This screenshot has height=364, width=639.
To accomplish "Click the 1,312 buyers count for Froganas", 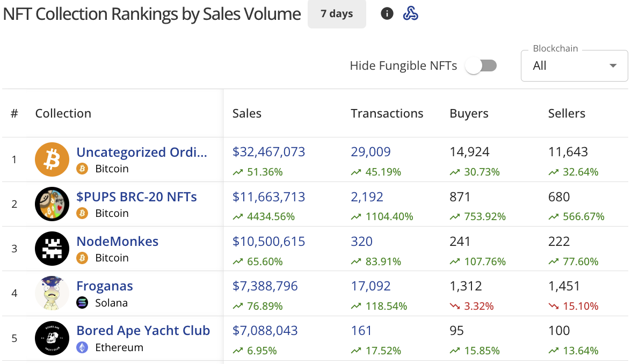I will click(466, 286).
